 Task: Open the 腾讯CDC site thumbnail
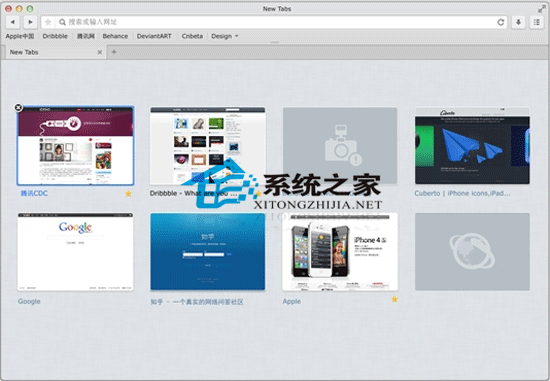pos(75,146)
